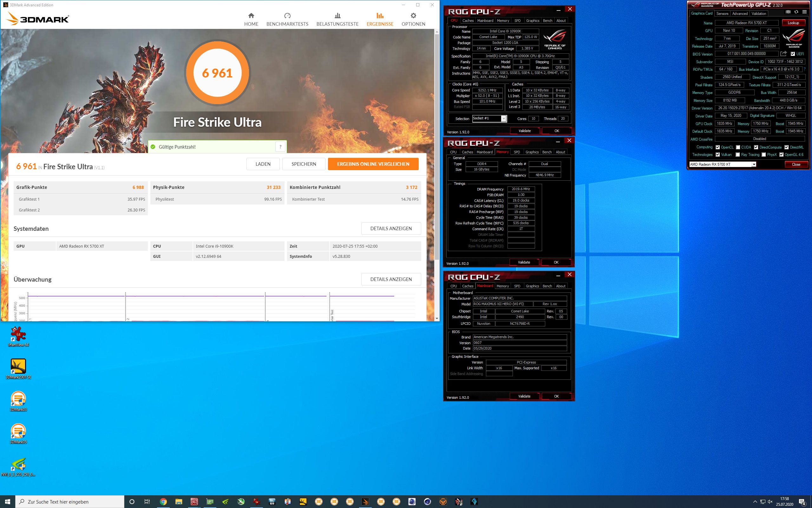The width and height of the screenshot is (812, 508).
Task: Open OPTIONEN in 3DMark
Action: (x=413, y=19)
